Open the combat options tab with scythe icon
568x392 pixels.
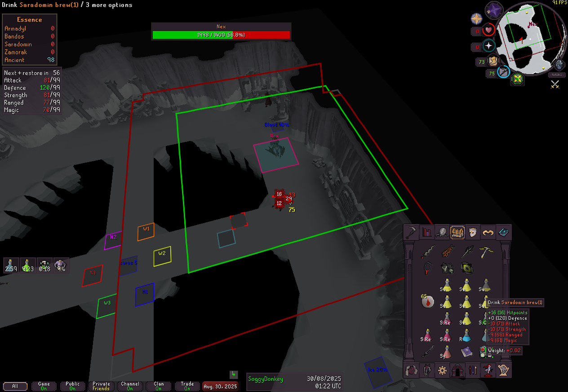coord(412,232)
